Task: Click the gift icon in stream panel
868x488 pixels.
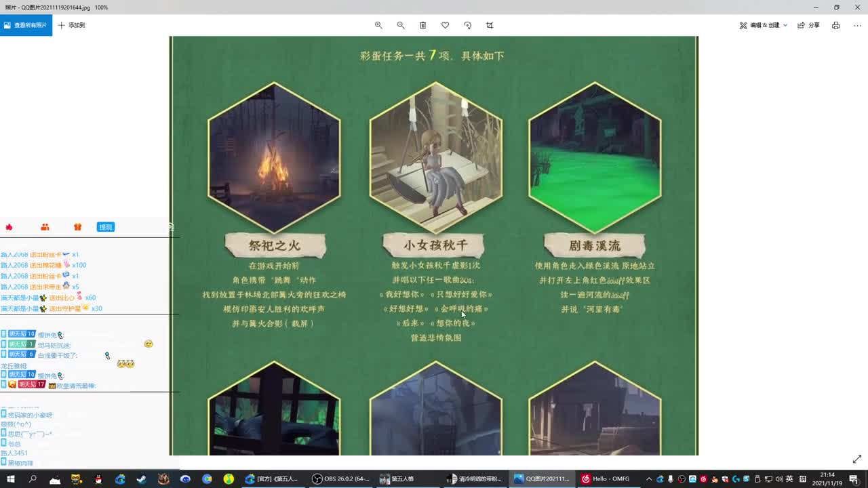Action: point(77,227)
